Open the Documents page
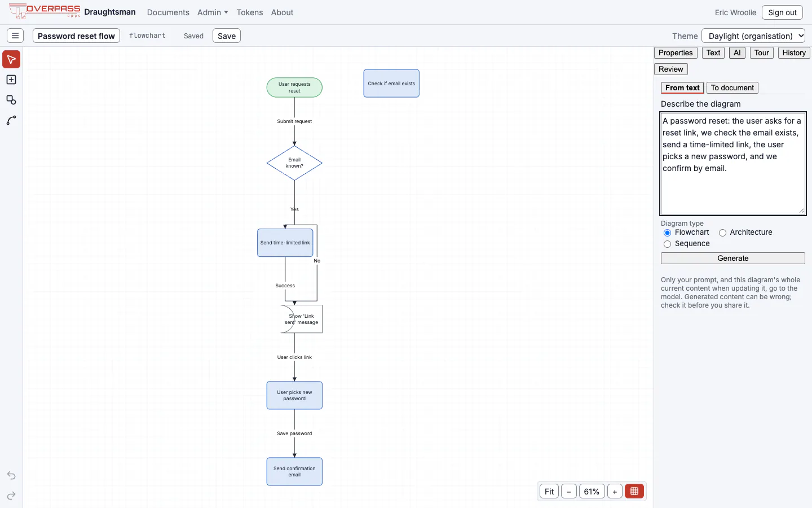 [x=168, y=12]
